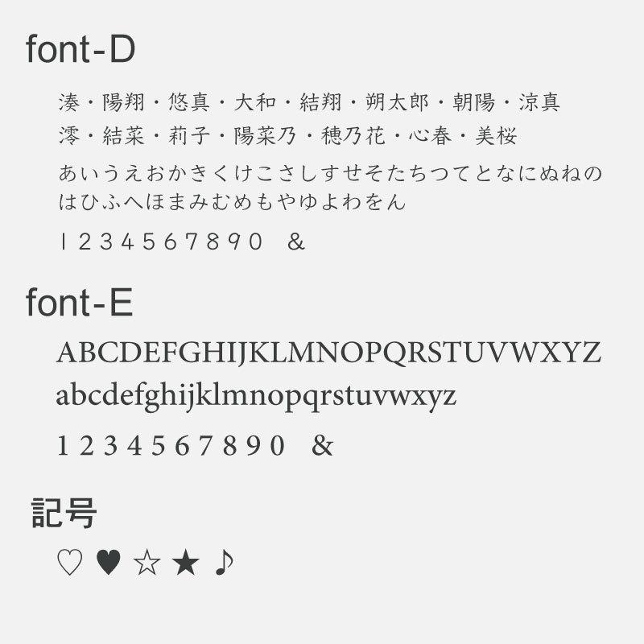Screen dimensions: 644x644
Task: Click the outlined heart symbol
Action: click(x=69, y=562)
